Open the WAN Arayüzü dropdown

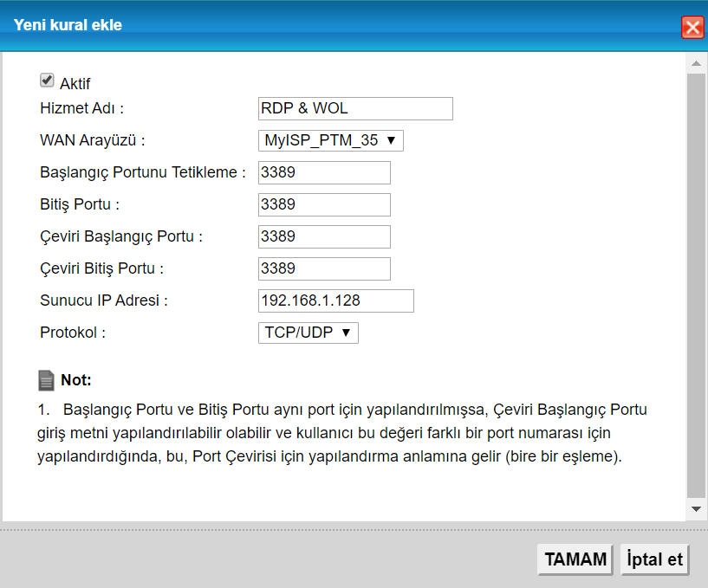pos(331,140)
